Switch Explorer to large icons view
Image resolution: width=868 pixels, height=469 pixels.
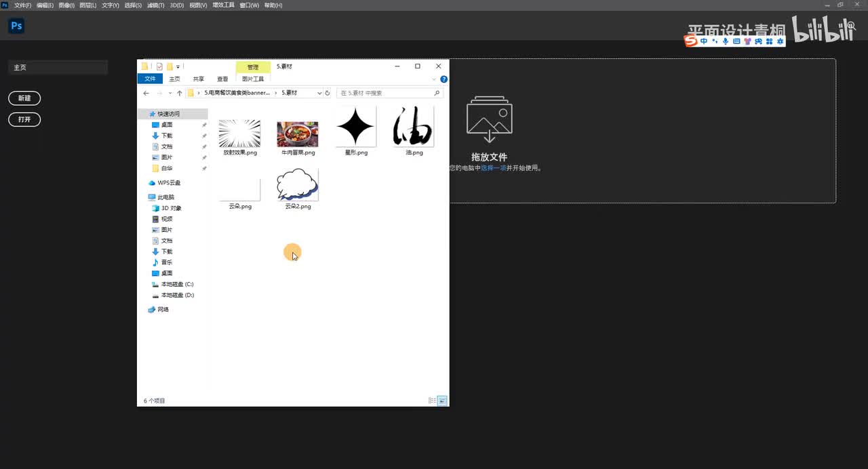[442, 401]
